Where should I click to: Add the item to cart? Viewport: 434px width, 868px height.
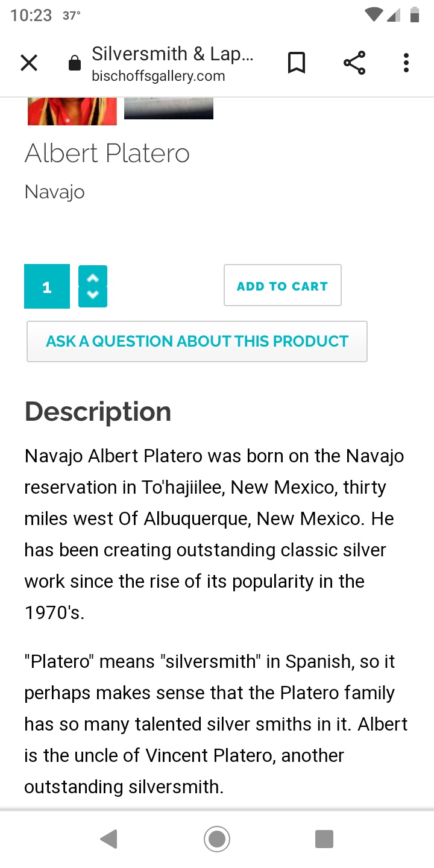coord(282,286)
